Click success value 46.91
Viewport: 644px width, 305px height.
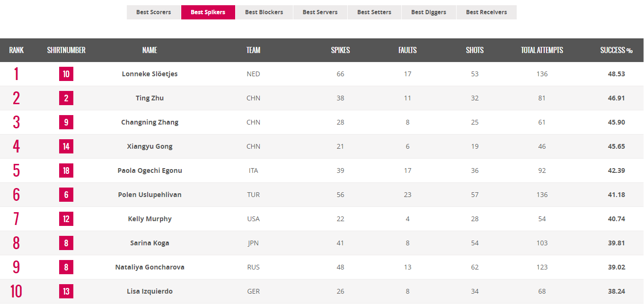[616, 98]
